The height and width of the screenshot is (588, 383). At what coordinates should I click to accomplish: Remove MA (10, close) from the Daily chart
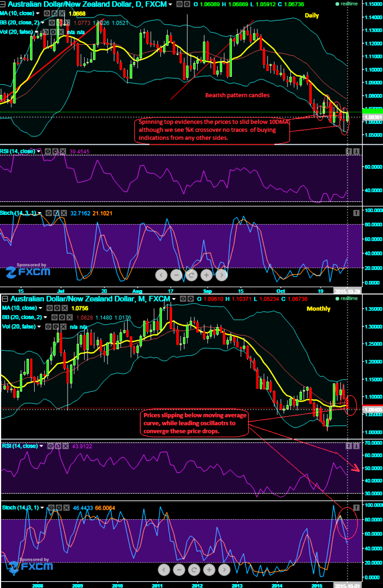pyautogui.click(x=62, y=13)
